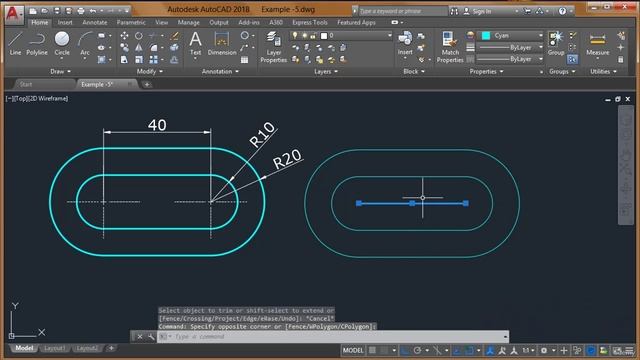Expand the Layers panel

click(326, 71)
